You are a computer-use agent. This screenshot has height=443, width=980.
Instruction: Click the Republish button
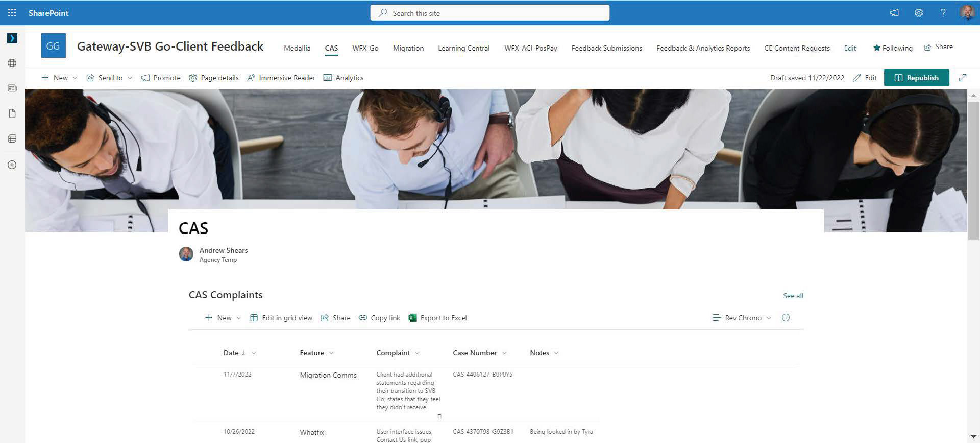[x=917, y=78]
